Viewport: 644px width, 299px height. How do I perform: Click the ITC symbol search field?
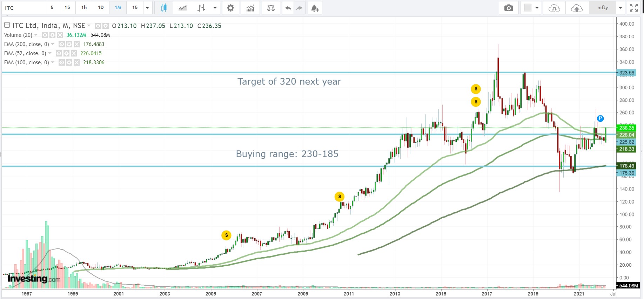click(x=23, y=8)
